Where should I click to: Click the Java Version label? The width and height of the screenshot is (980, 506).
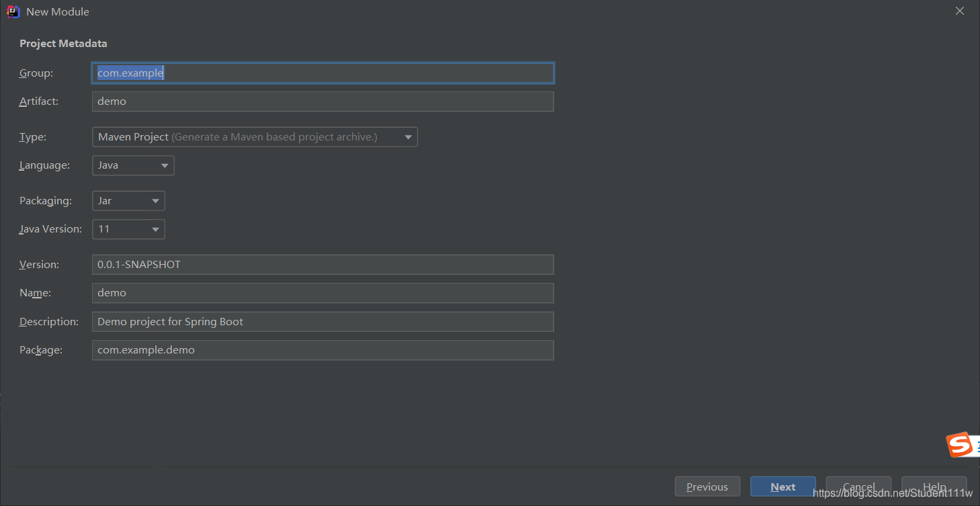point(50,229)
